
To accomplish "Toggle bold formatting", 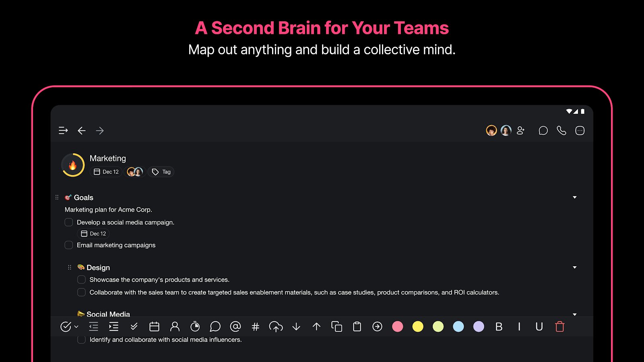I will coord(499,327).
